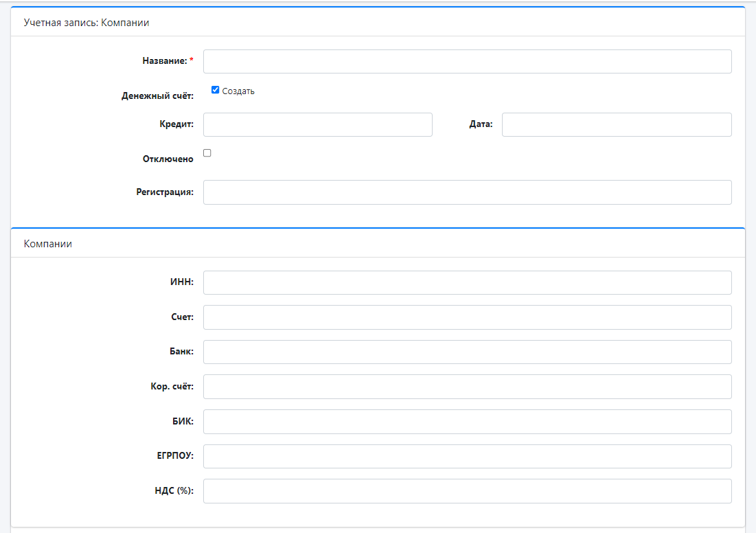
Task: Click the Название field label
Action: tap(164, 61)
